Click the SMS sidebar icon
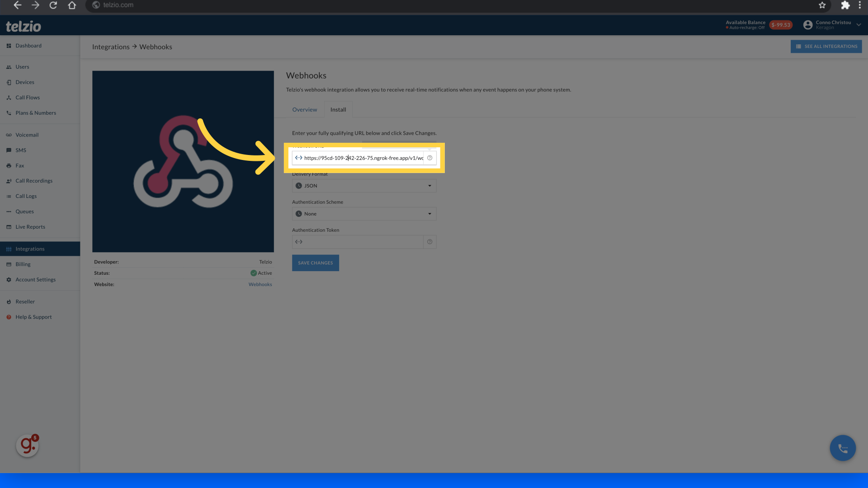 pyautogui.click(x=9, y=150)
